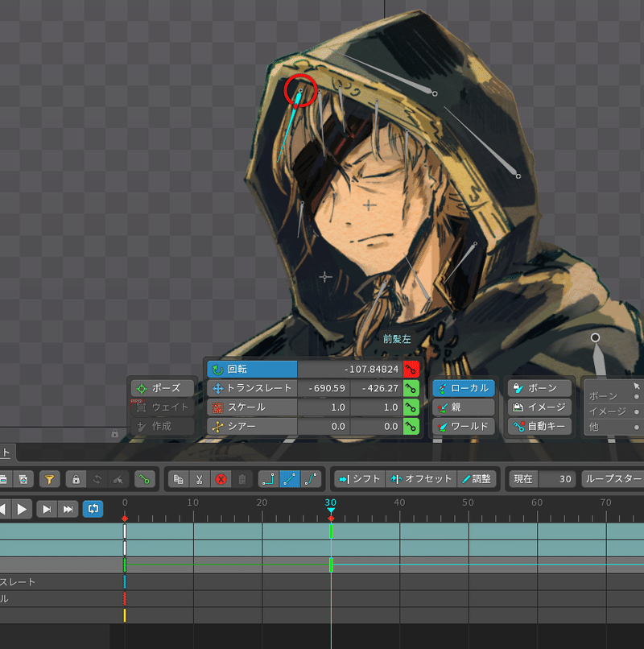
Task: Edit shear X value field
Action: click(x=324, y=426)
